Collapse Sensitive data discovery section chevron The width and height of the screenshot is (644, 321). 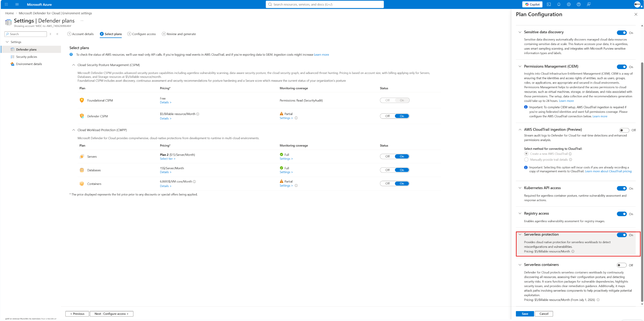tap(520, 32)
